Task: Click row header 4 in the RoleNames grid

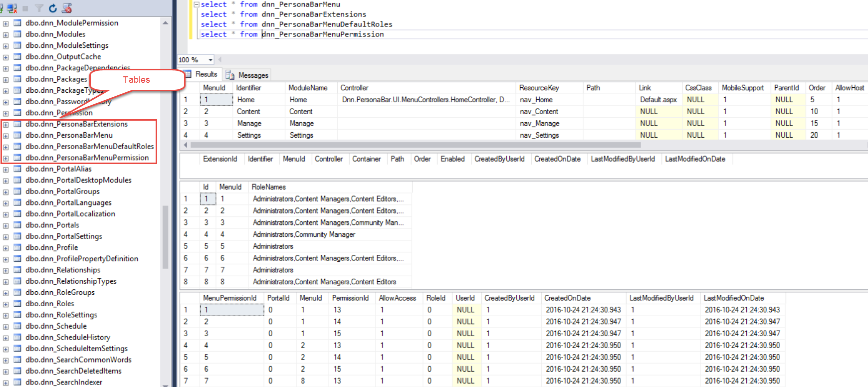Action: tap(190, 234)
